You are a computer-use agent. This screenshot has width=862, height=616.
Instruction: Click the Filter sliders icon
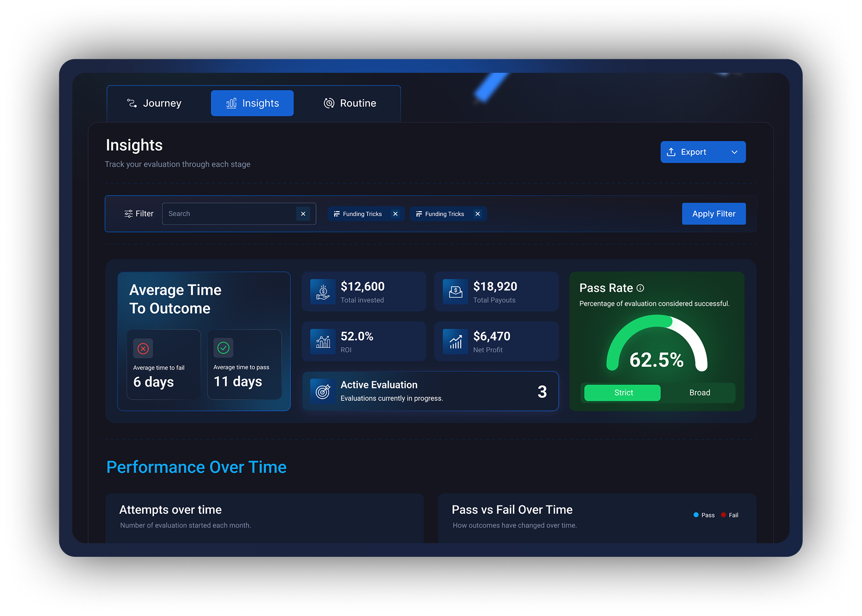point(128,214)
